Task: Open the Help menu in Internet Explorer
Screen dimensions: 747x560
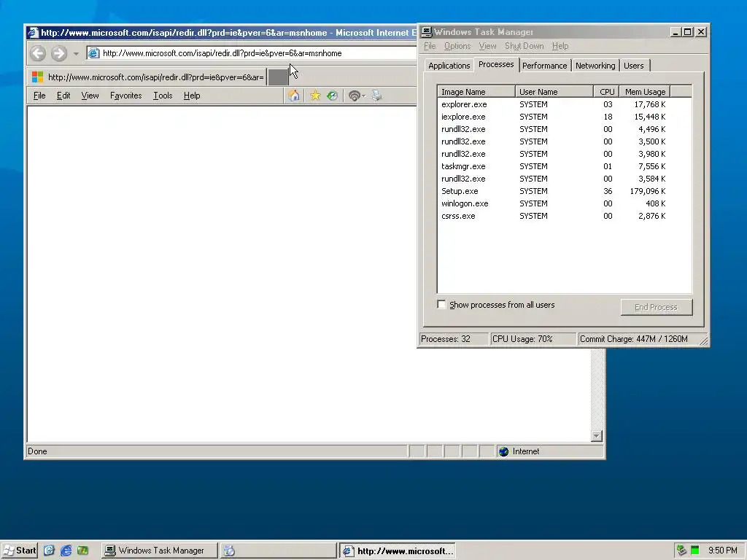Action: click(x=192, y=96)
